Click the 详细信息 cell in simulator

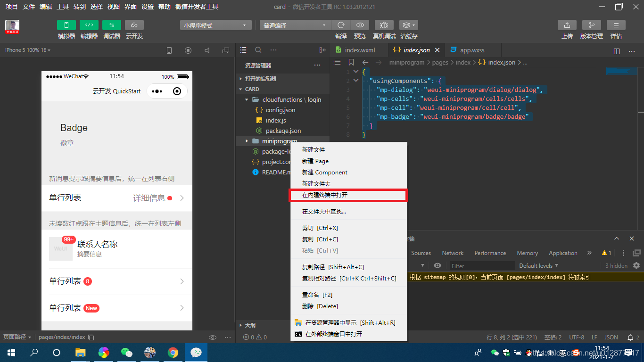(117, 198)
